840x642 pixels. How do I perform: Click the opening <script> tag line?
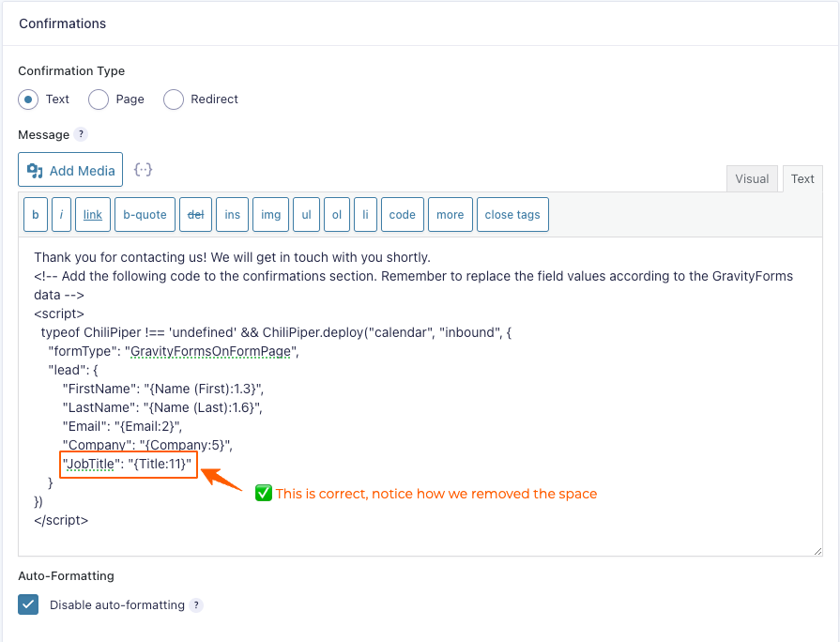[x=59, y=313]
